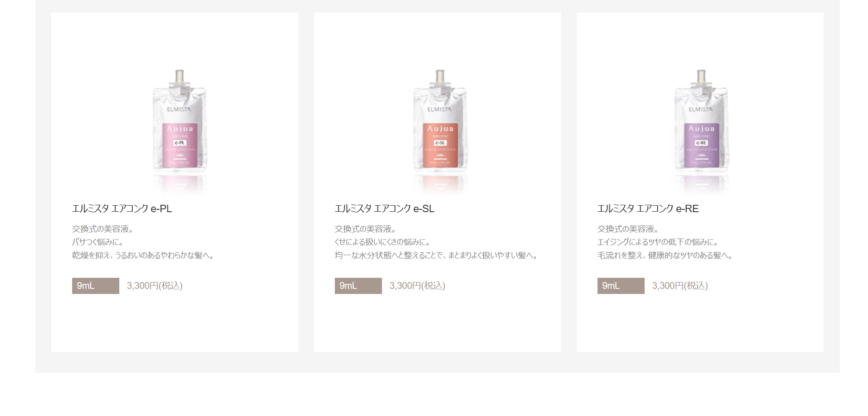868x416 pixels.
Task: Click the 3,300円 price of e-SL
Action: point(418,286)
